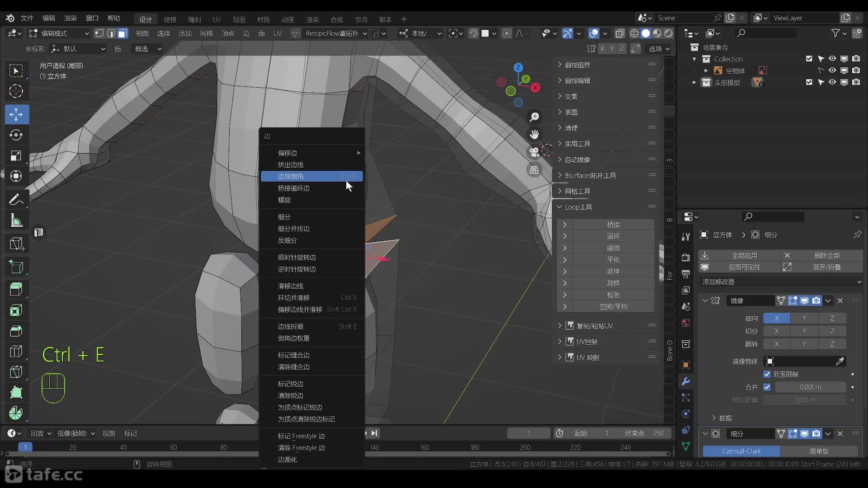Open the 框选 drag mode dropdown

pos(147,49)
